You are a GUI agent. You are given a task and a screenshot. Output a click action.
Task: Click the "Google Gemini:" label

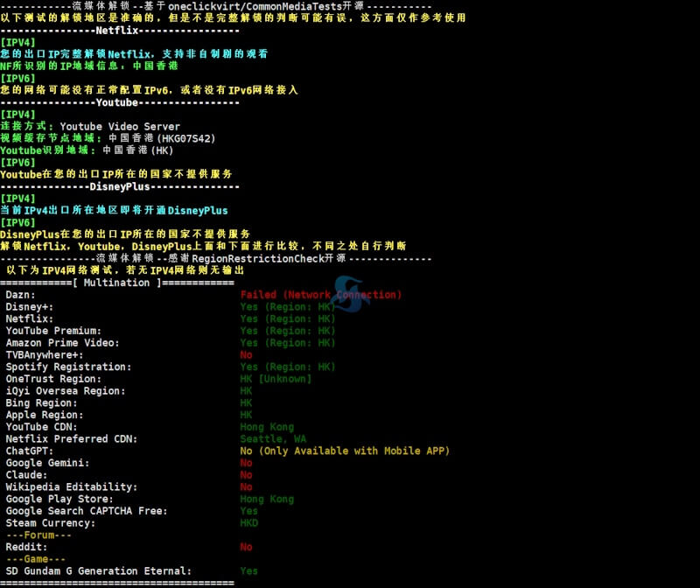coord(47,463)
